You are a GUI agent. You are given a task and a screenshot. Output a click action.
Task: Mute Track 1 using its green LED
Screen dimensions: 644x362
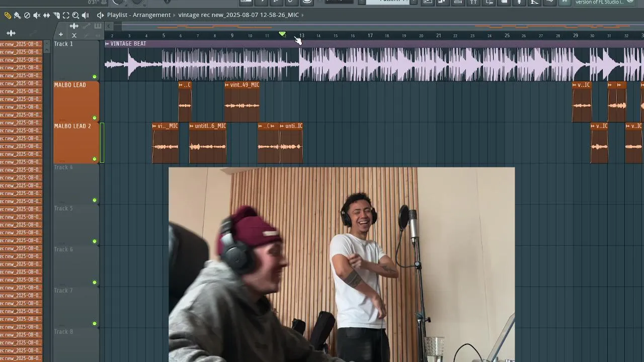point(95,76)
